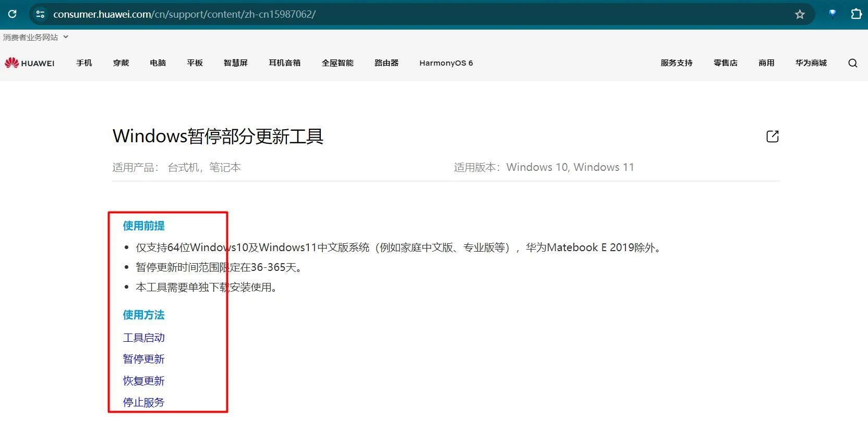Image resolution: width=868 pixels, height=421 pixels.
Task: Open the 停止服务 anchor link
Action: [143, 402]
